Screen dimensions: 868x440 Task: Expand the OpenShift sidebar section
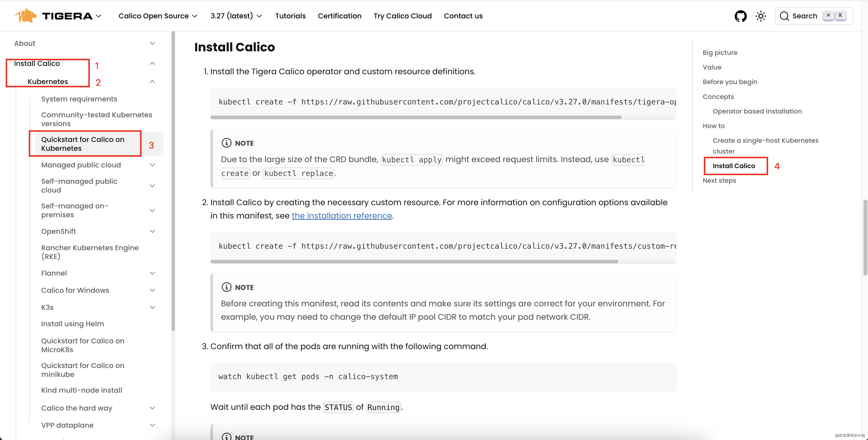(152, 231)
